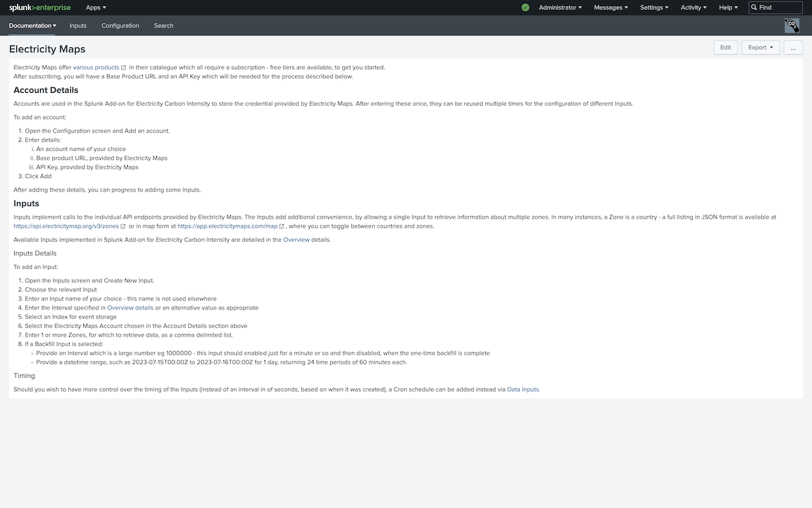
Task: Click the Splunk enterprise logo
Action: click(40, 7)
